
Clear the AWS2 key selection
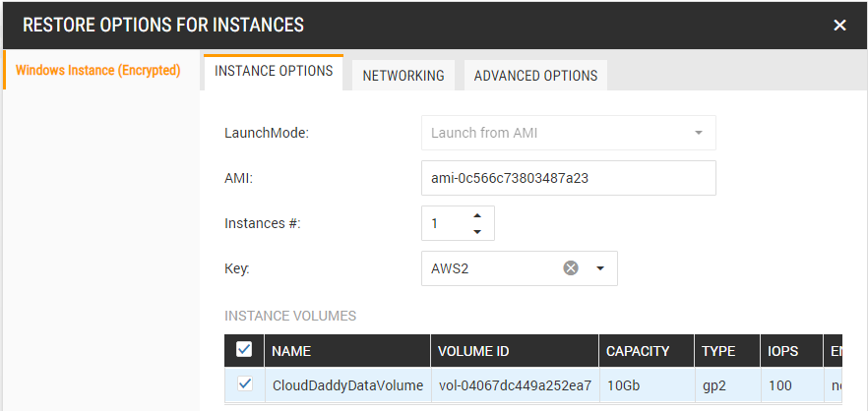571,268
